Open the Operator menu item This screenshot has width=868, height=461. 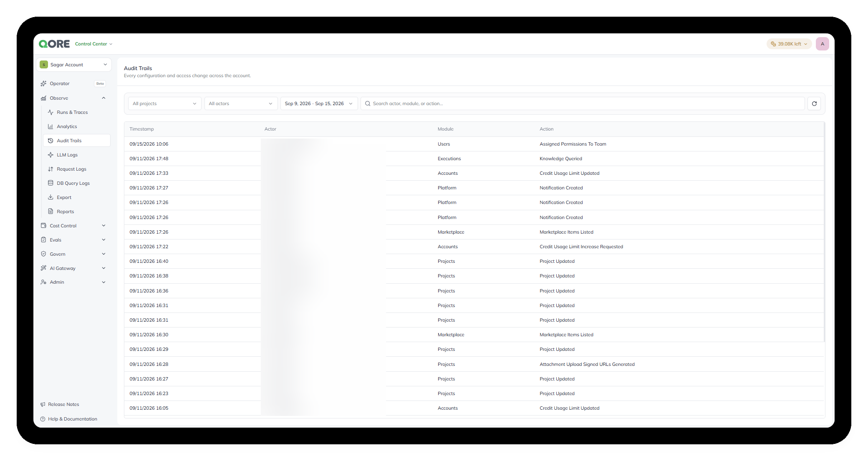(60, 83)
